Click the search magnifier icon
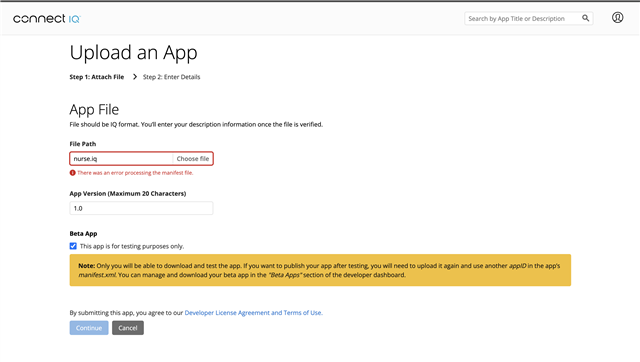640x362 pixels. point(585,18)
